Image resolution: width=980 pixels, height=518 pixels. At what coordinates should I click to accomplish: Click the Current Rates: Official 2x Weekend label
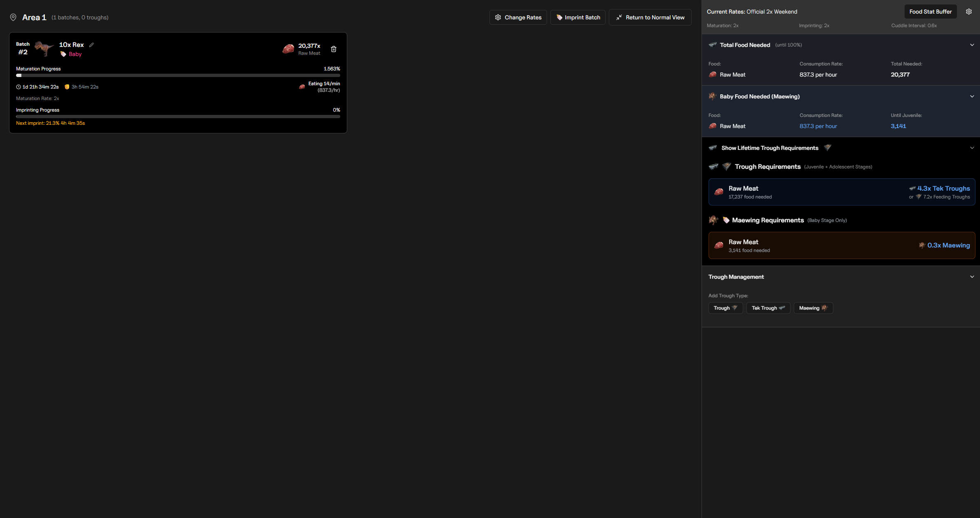point(752,12)
